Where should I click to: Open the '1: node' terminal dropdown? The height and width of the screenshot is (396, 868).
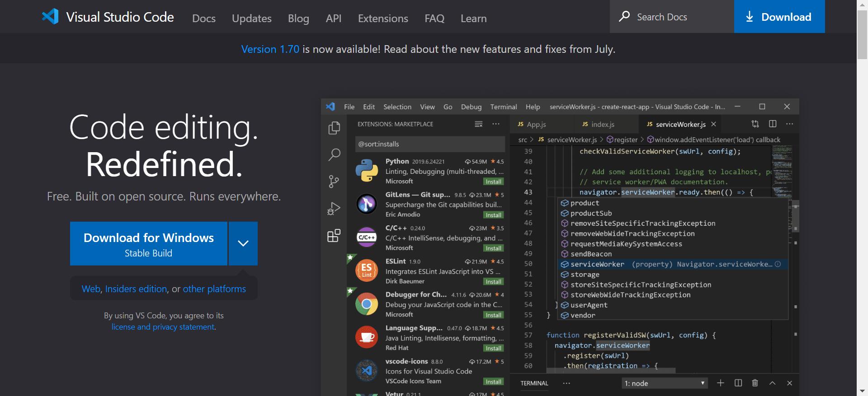click(664, 383)
